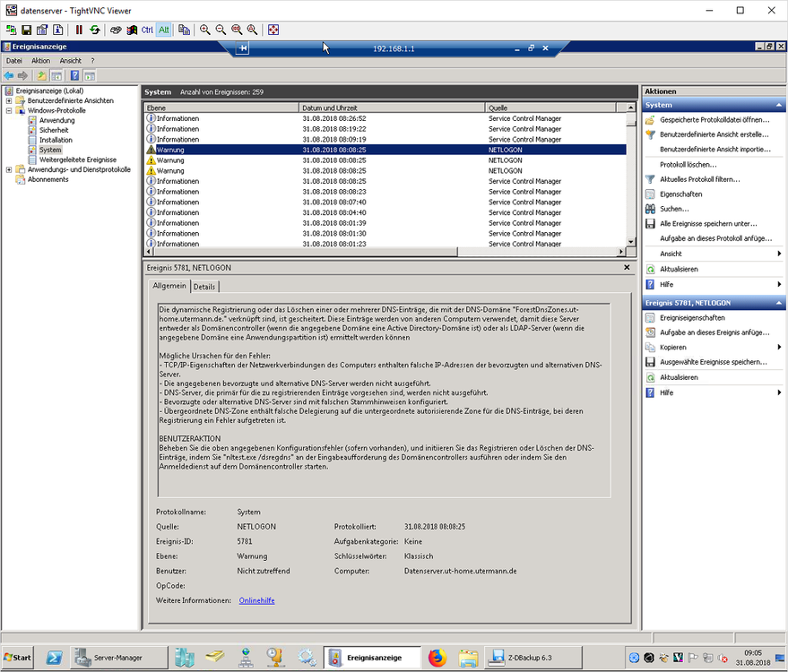Click the TightVNC refresh screen icon
This screenshot has width=788, height=672.
94,30
